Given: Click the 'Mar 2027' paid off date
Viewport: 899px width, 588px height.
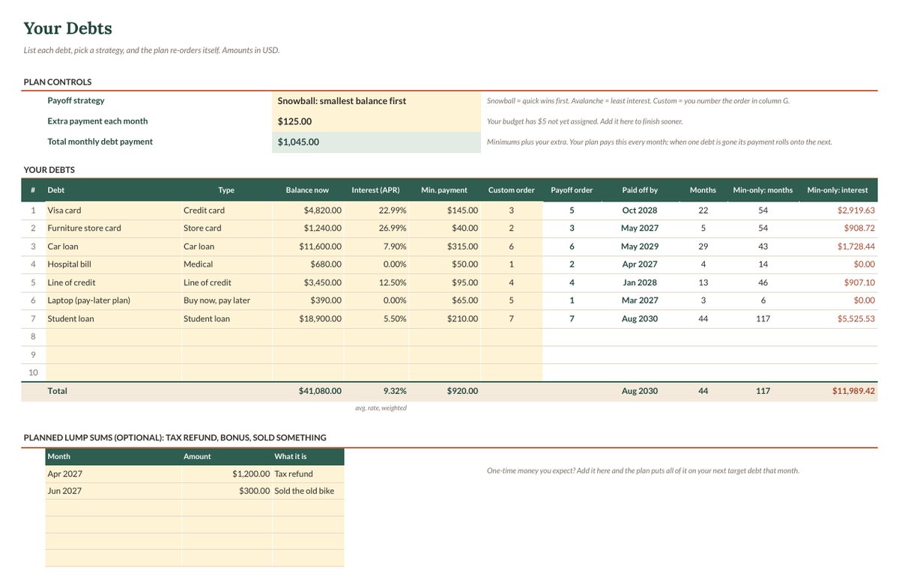Looking at the screenshot, I should coord(640,300).
